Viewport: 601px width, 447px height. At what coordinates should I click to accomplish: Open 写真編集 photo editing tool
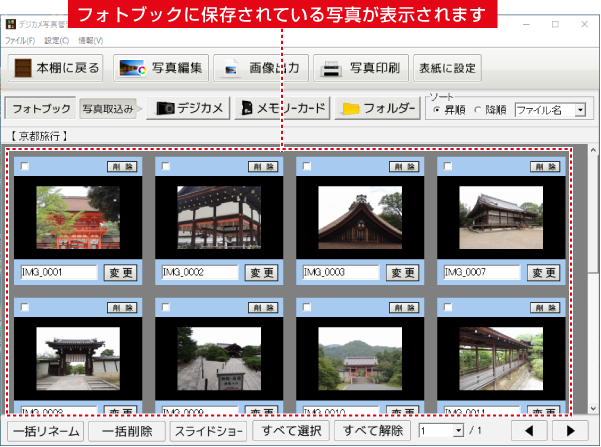tap(161, 68)
